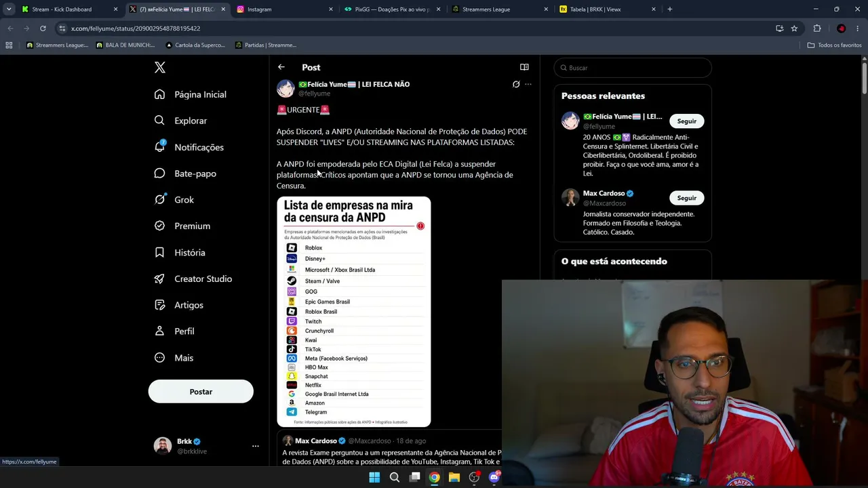The height and width of the screenshot is (488, 868).
Task: Follow Felícia Yume with Seguir button
Action: tap(686, 121)
